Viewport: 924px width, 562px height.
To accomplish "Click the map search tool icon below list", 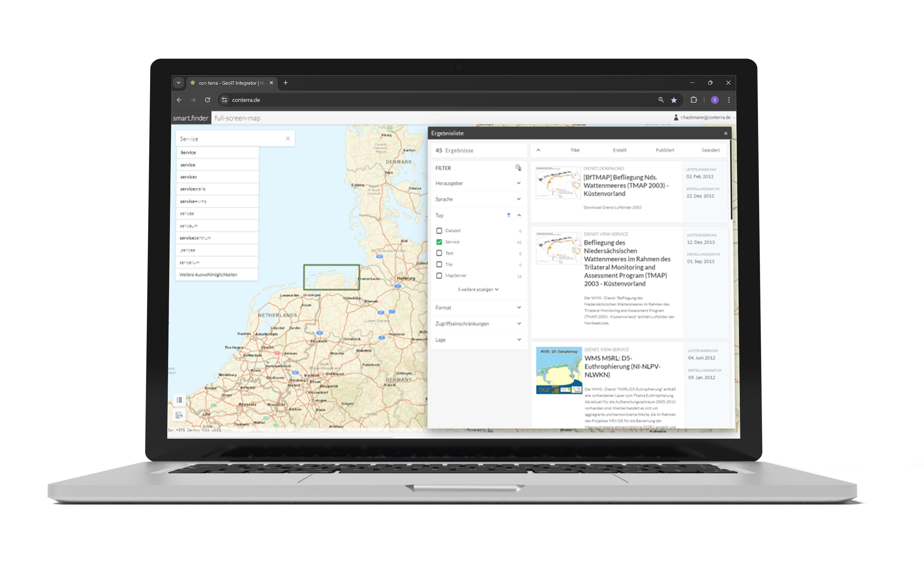I will [x=179, y=415].
